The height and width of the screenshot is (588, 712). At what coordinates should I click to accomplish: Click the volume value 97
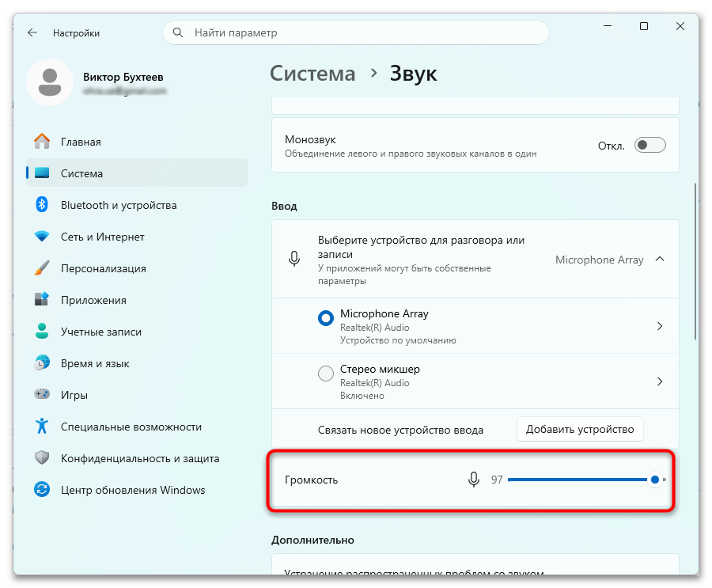coord(497,480)
